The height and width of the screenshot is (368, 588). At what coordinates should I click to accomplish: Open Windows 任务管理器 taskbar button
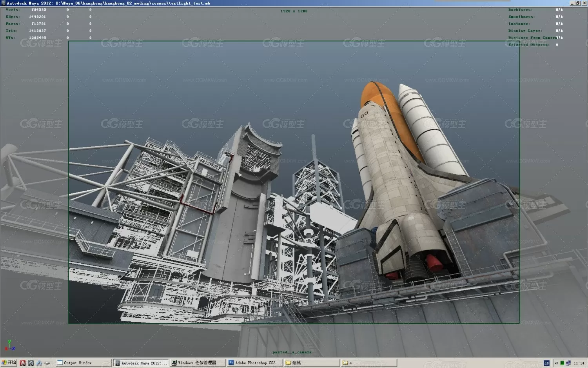point(198,363)
